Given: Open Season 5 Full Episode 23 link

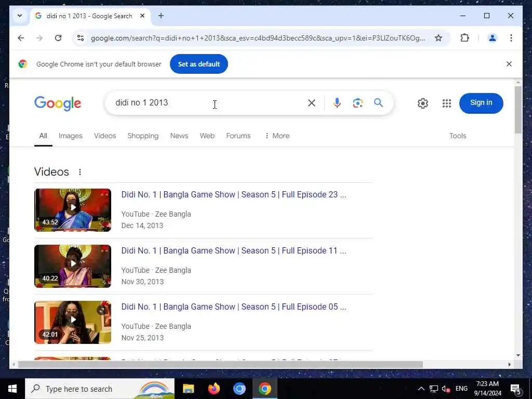Looking at the screenshot, I should 234,194.
